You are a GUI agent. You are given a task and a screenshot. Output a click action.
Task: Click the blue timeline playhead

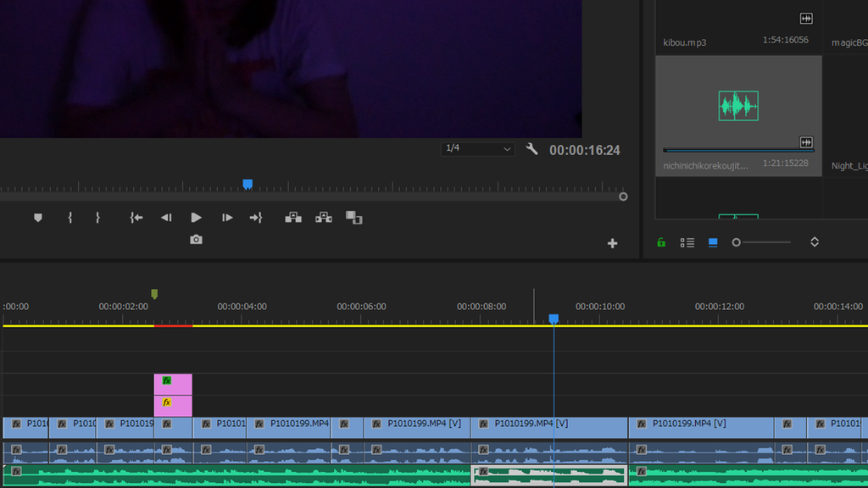tap(554, 319)
